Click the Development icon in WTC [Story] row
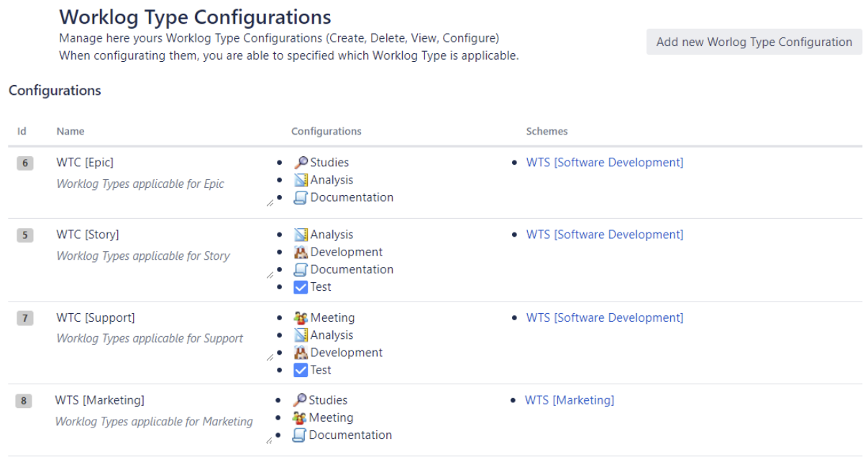868x457 pixels. point(302,252)
